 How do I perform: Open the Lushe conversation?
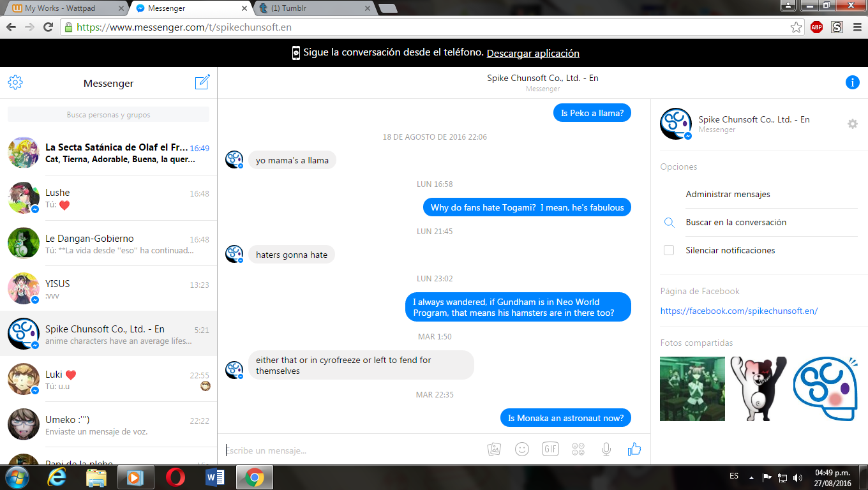click(x=108, y=198)
